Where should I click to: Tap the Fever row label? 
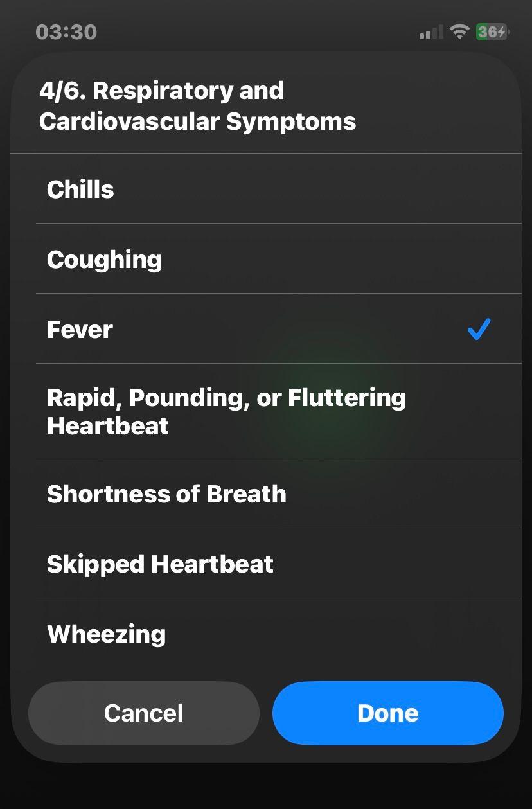[x=80, y=329]
